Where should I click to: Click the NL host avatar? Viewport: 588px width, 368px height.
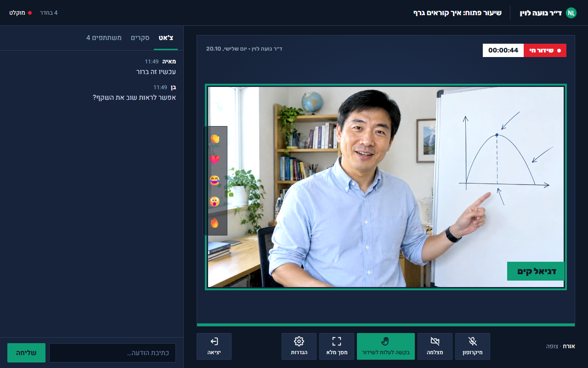[571, 13]
